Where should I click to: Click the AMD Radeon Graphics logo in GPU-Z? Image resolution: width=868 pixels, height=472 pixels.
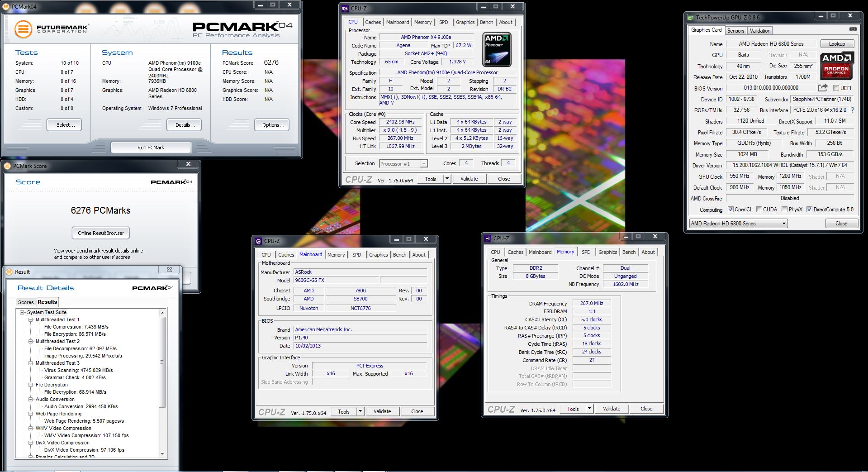[x=837, y=65]
